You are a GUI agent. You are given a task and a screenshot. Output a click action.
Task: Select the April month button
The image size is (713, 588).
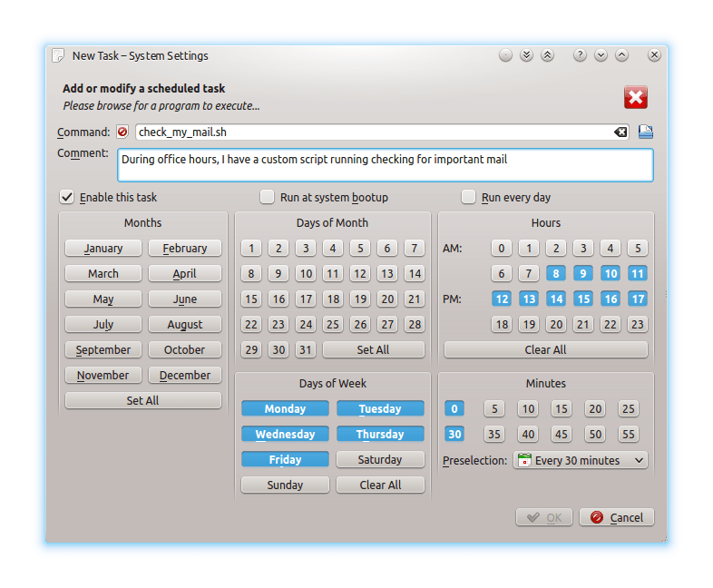tap(185, 274)
